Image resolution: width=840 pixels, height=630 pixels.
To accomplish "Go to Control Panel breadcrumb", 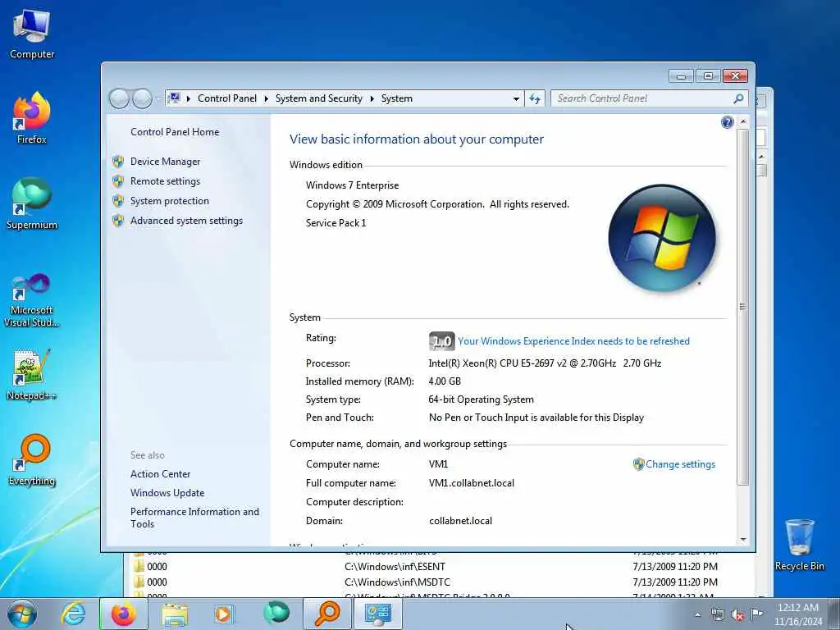I will click(227, 98).
